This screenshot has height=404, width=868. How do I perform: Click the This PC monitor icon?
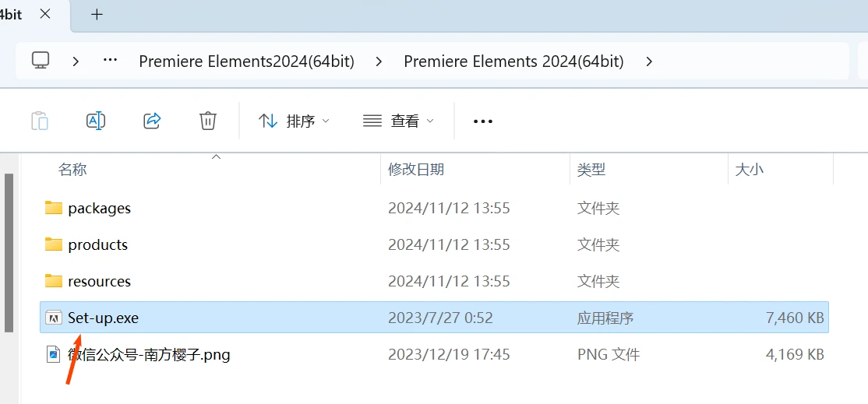[x=41, y=61]
